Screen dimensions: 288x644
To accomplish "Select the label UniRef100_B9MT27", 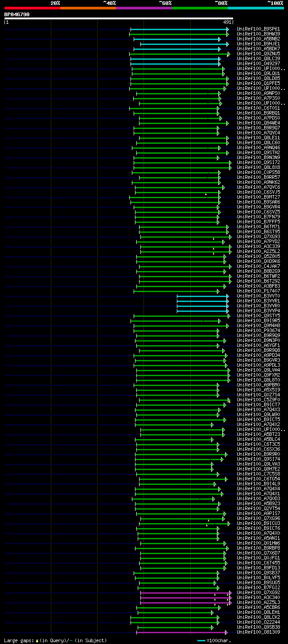I will click(258, 197).
